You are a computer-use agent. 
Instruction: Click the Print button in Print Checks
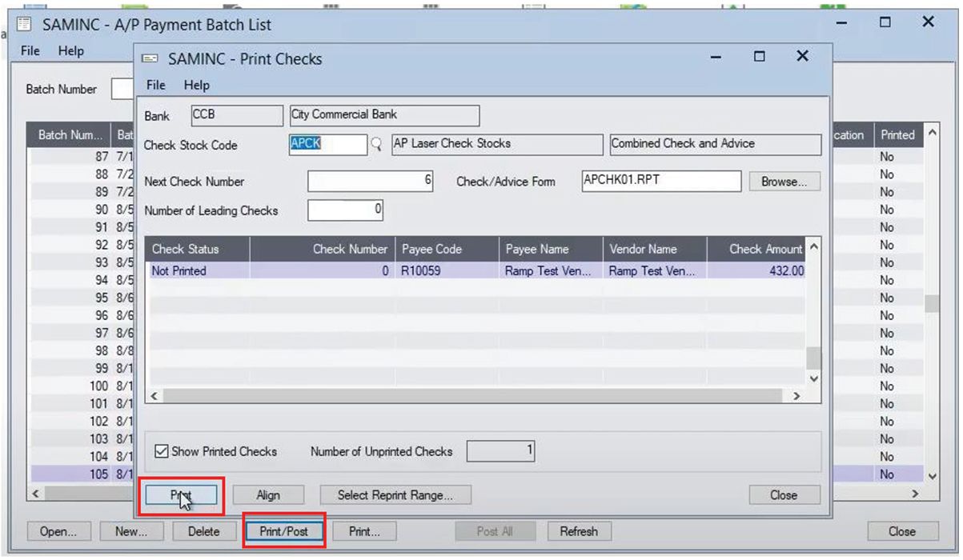tap(180, 495)
